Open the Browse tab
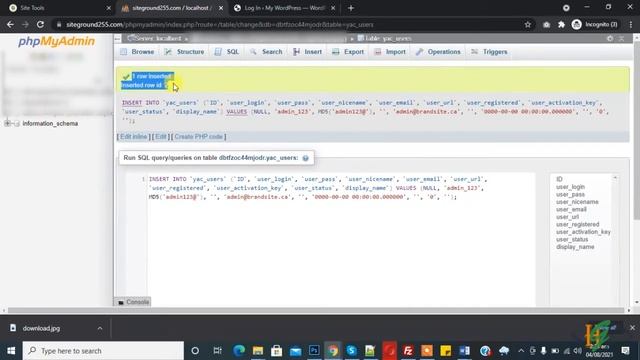This screenshot has width=640, height=360. [137, 52]
